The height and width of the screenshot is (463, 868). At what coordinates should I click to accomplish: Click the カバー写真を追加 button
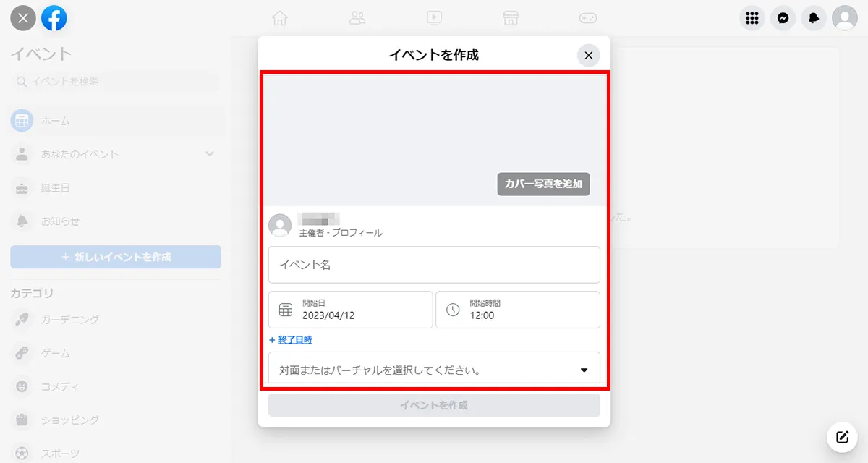tap(543, 184)
